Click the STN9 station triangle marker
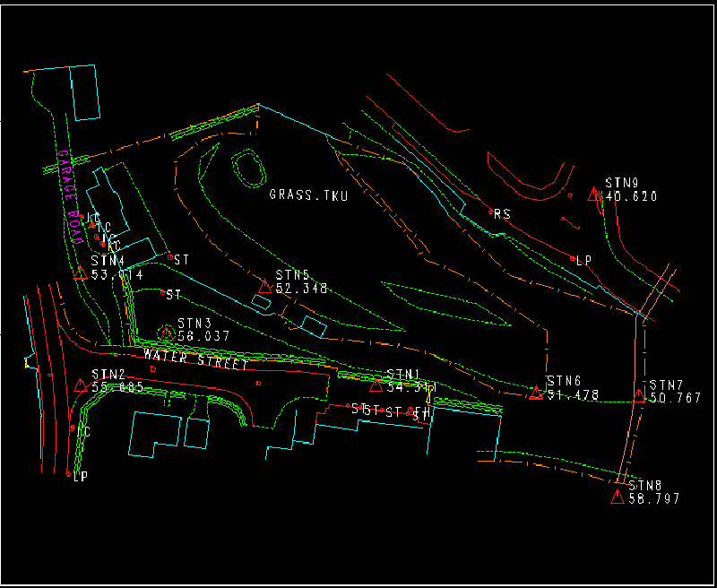The width and height of the screenshot is (717, 588). (x=593, y=194)
